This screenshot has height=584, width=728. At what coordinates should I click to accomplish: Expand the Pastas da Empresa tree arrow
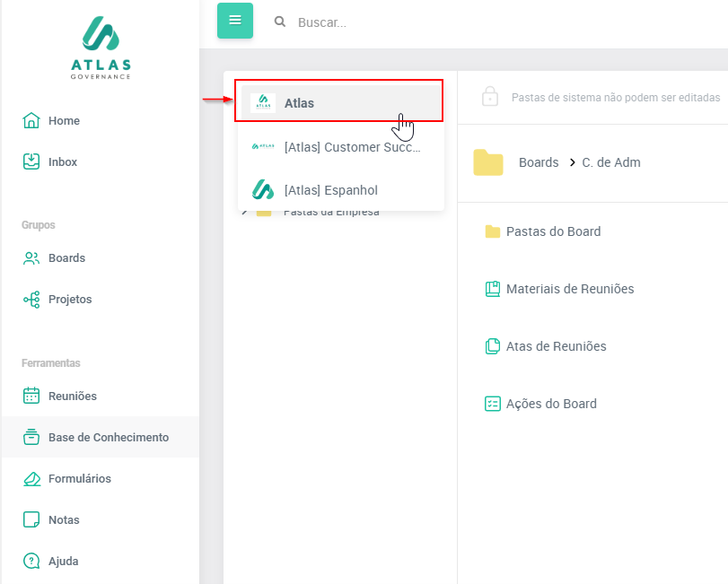point(244,213)
